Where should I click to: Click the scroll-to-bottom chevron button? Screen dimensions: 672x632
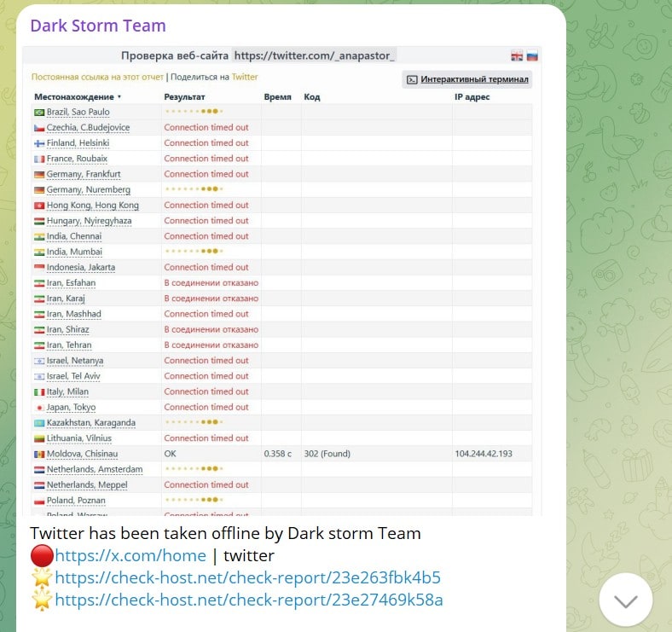pos(626,600)
